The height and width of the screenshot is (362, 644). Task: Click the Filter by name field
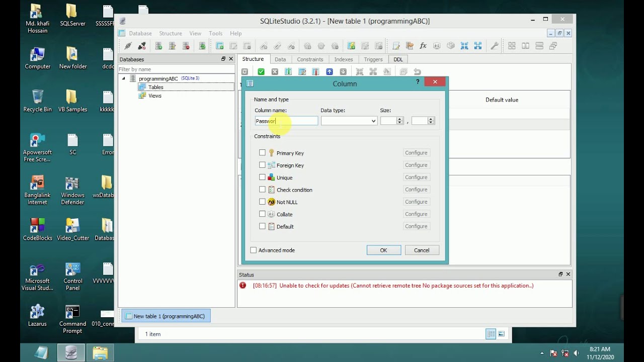[x=176, y=69]
